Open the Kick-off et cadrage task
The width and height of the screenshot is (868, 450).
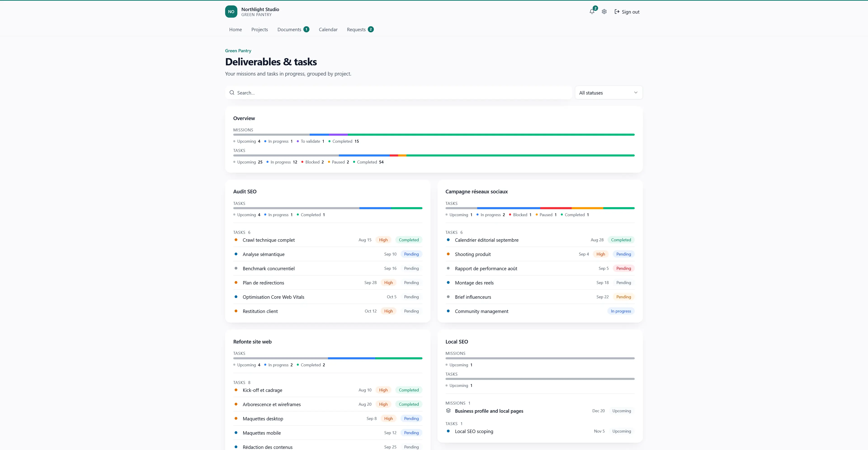[x=328, y=390]
